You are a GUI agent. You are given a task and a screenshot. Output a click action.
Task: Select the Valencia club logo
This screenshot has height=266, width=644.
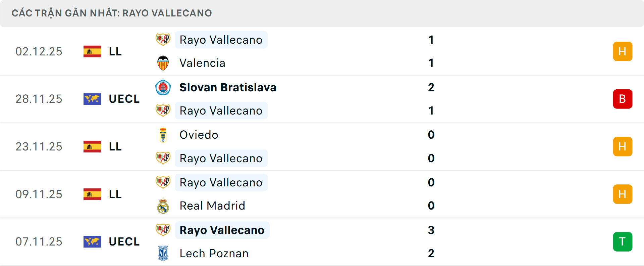point(163,63)
